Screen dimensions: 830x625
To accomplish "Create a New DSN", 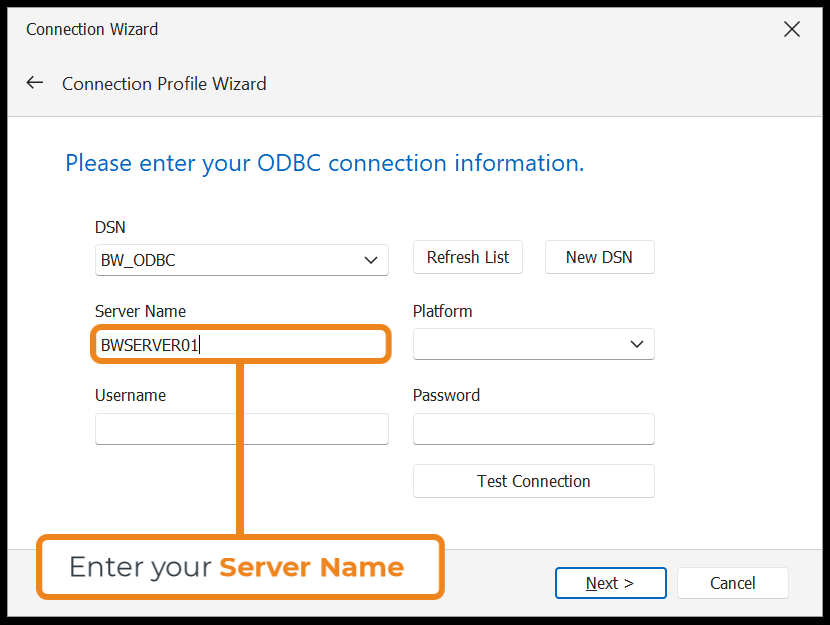I will point(599,257).
